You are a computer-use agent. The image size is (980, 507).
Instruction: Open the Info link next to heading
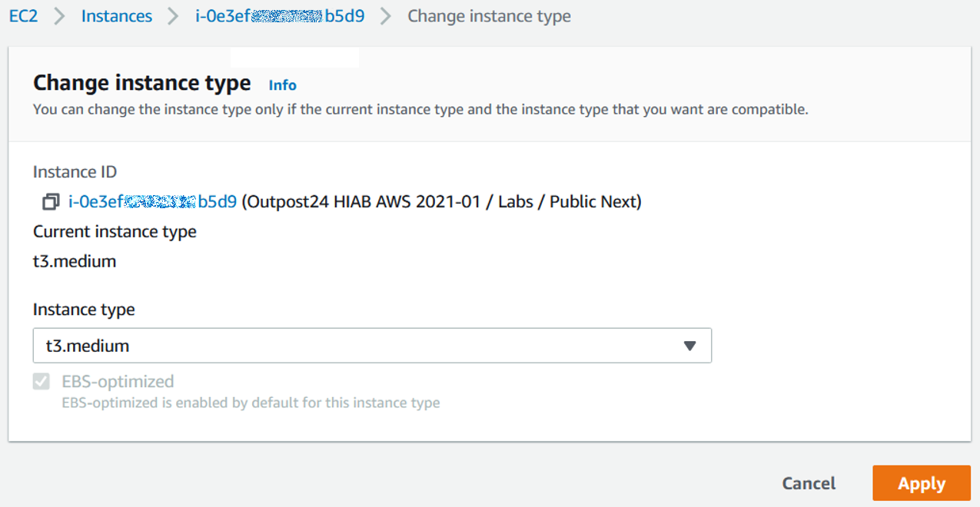click(x=281, y=85)
